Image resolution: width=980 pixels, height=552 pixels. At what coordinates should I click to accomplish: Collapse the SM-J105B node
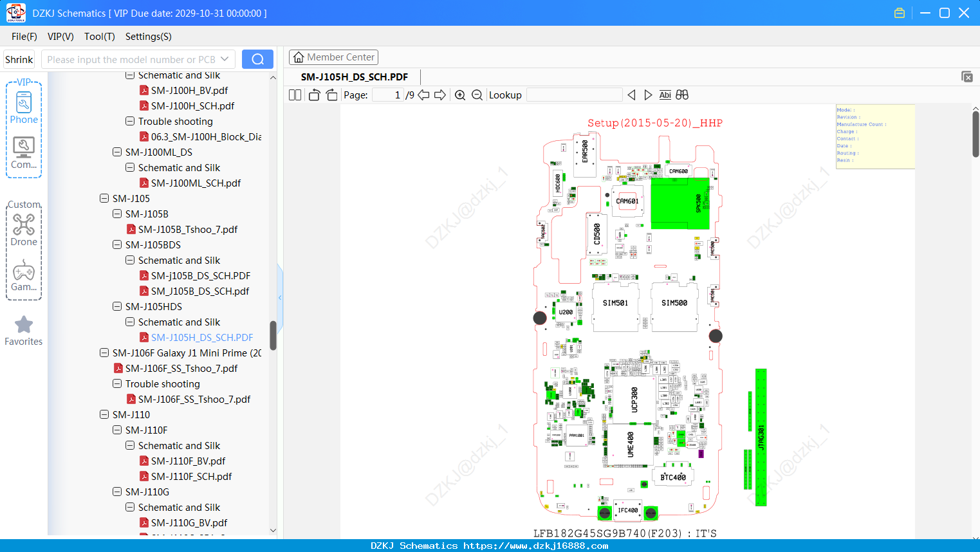coord(117,214)
